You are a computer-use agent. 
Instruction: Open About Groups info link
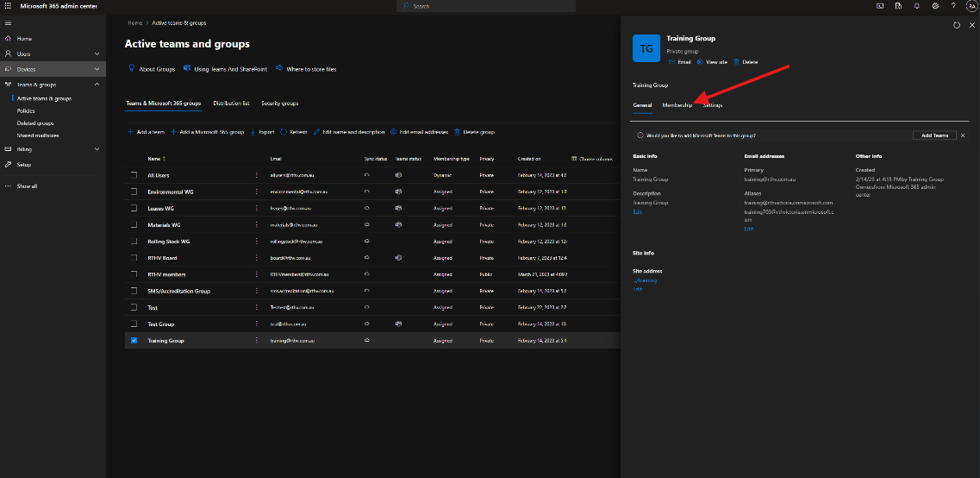click(152, 69)
